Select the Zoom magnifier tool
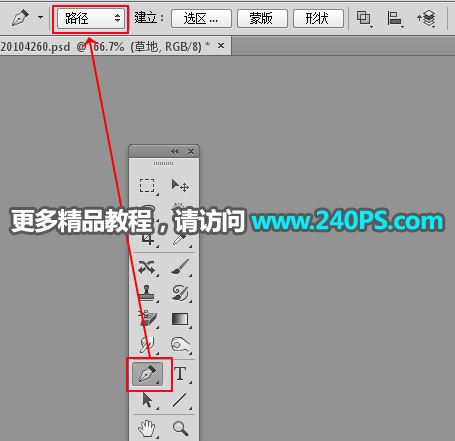Image resolution: width=455 pixels, height=441 pixels. 180,428
